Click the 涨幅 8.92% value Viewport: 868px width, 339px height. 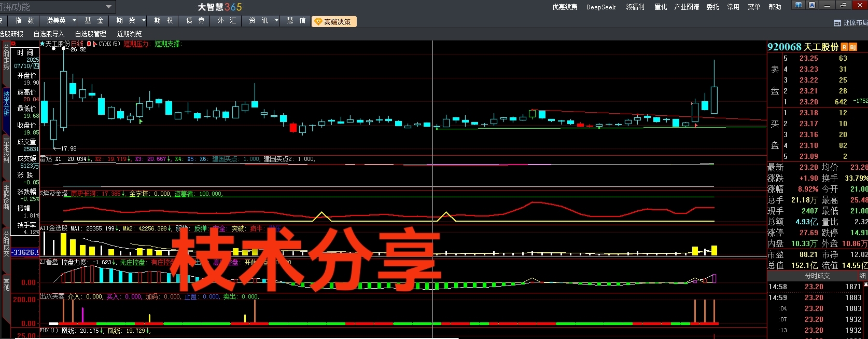pyautogui.click(x=808, y=189)
